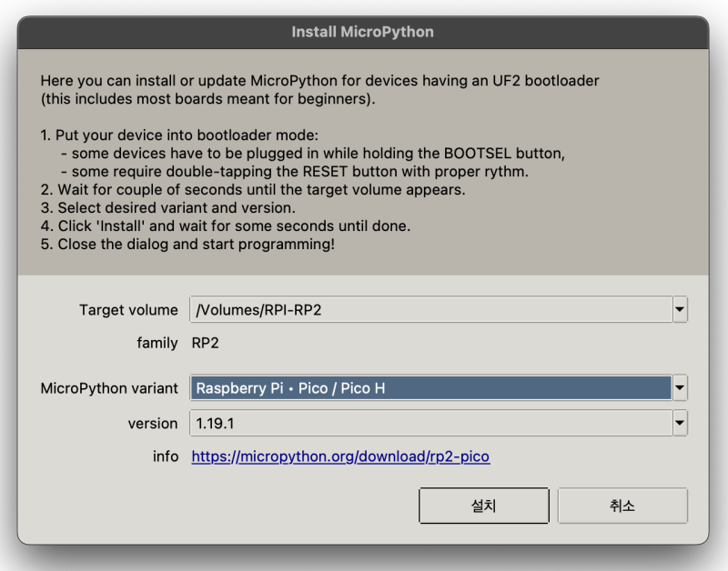Click the 1.19.1 version field

coord(430,423)
